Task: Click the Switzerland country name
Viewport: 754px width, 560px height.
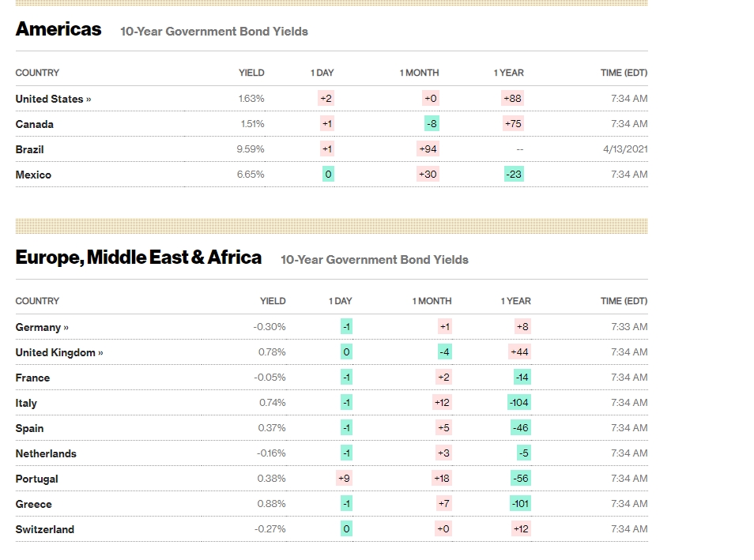Action: coord(45,529)
